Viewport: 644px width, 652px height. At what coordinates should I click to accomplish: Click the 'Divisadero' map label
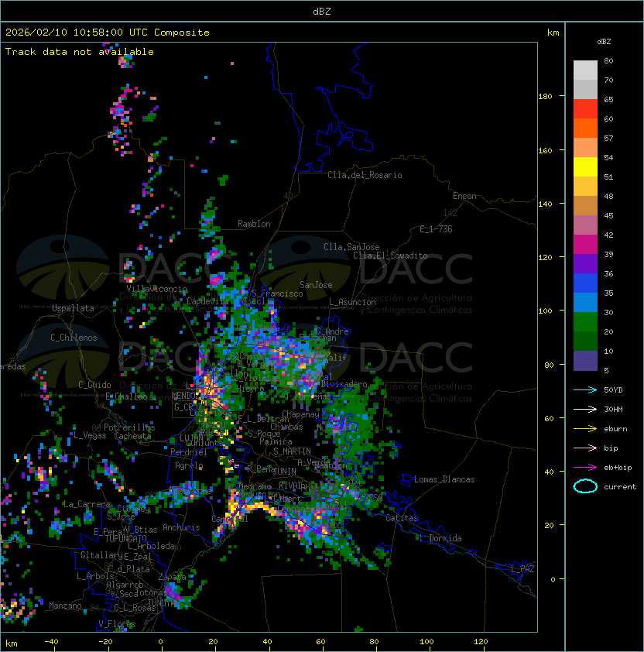click(x=344, y=384)
